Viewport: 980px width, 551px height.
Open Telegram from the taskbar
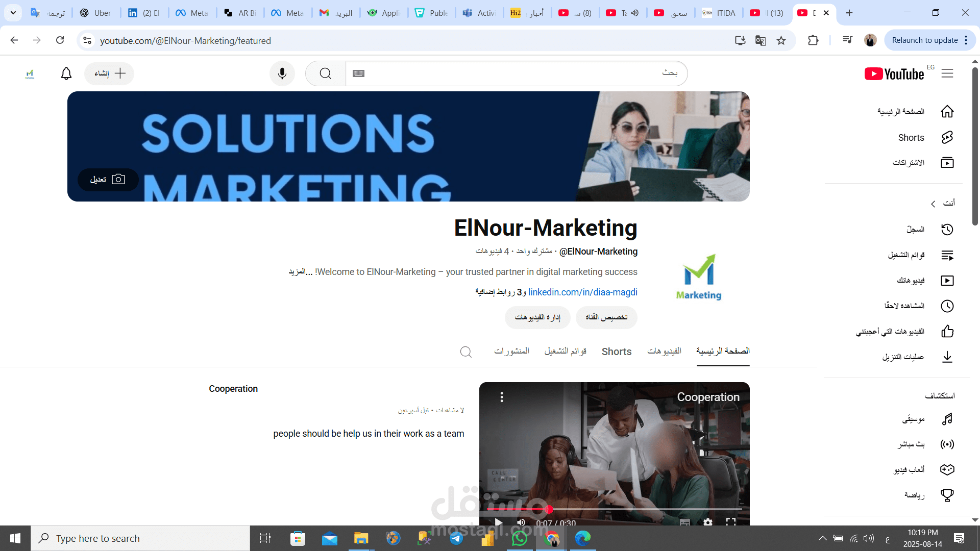[x=456, y=538]
